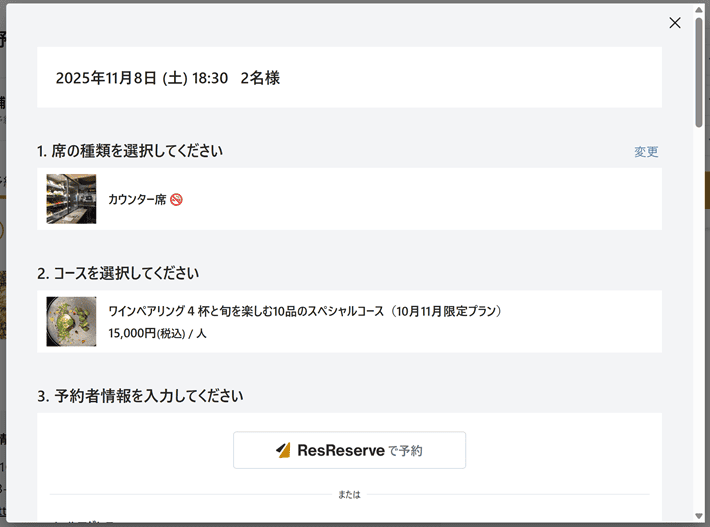The image size is (710, 527).
Task: Click the dialog's vertical scrollbar thumb
Action: tap(700, 70)
